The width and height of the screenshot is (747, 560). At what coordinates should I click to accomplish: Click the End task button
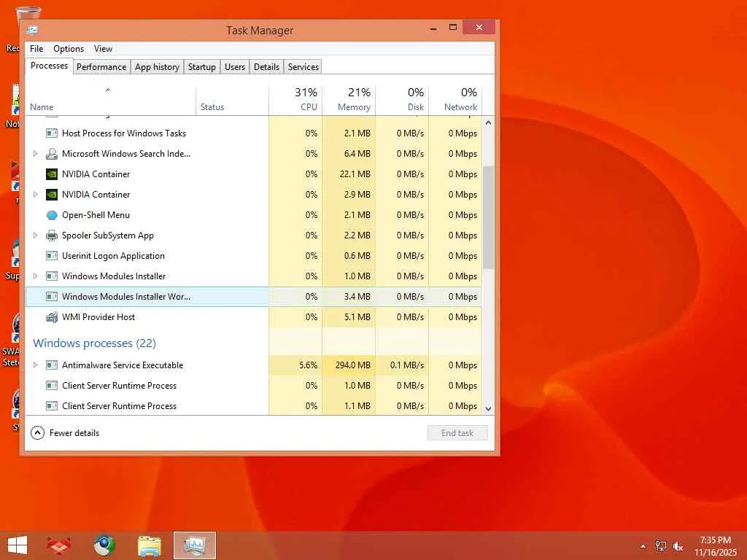[x=457, y=433]
